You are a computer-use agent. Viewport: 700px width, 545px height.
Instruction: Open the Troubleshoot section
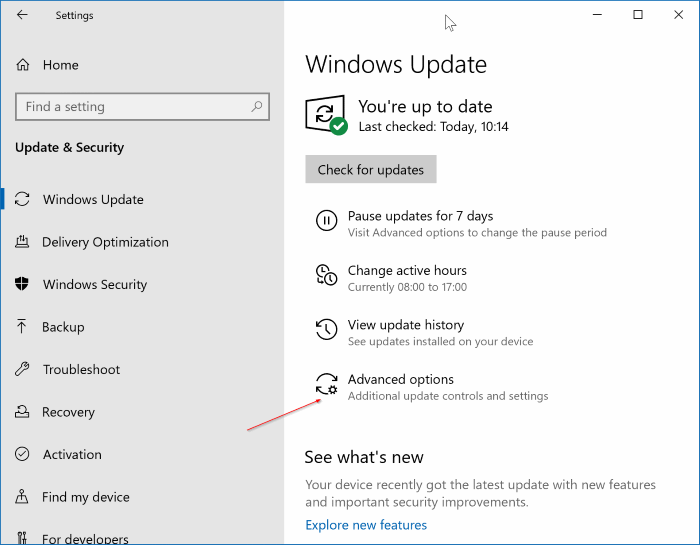click(81, 369)
